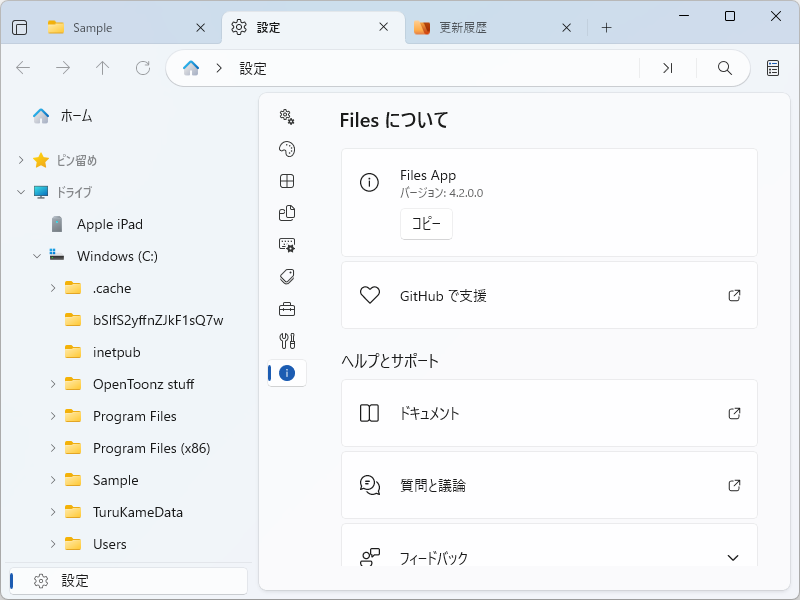Open the 質問と議論 card
Screen dimensions: 800x600
click(549, 485)
